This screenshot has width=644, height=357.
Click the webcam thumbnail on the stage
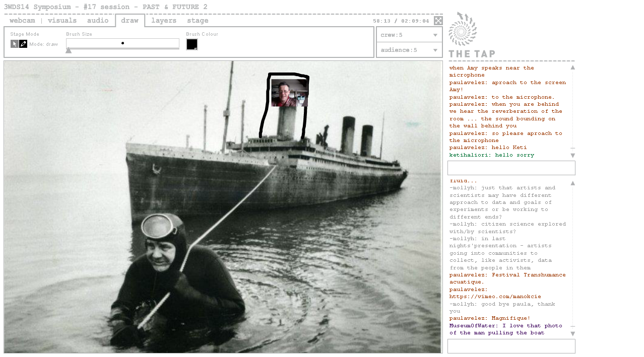pyautogui.click(x=289, y=93)
